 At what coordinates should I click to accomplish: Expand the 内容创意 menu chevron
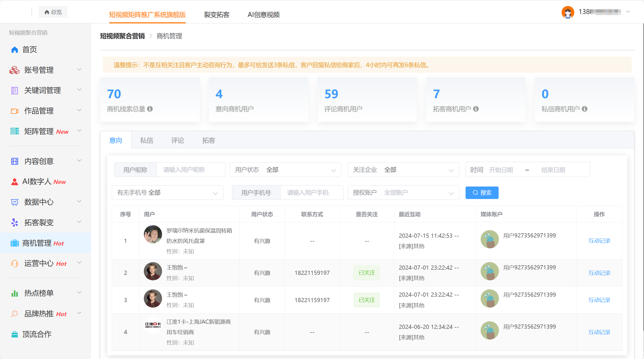79,161
